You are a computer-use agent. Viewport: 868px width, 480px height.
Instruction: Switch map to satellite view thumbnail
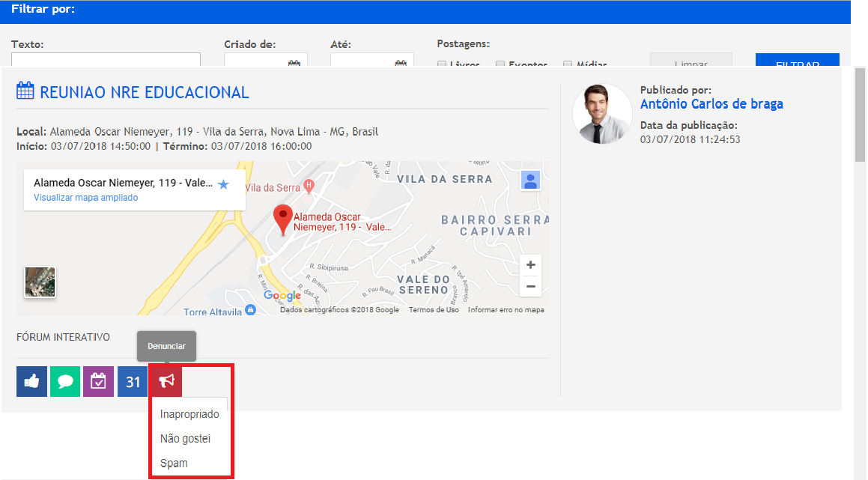pos(40,282)
